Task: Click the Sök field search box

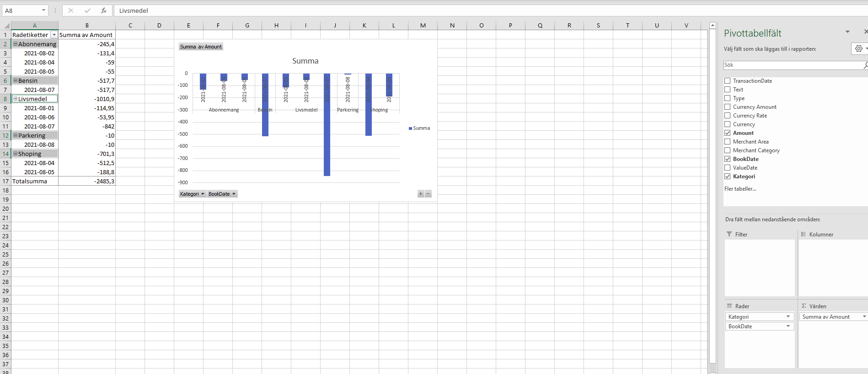Action: [792, 65]
